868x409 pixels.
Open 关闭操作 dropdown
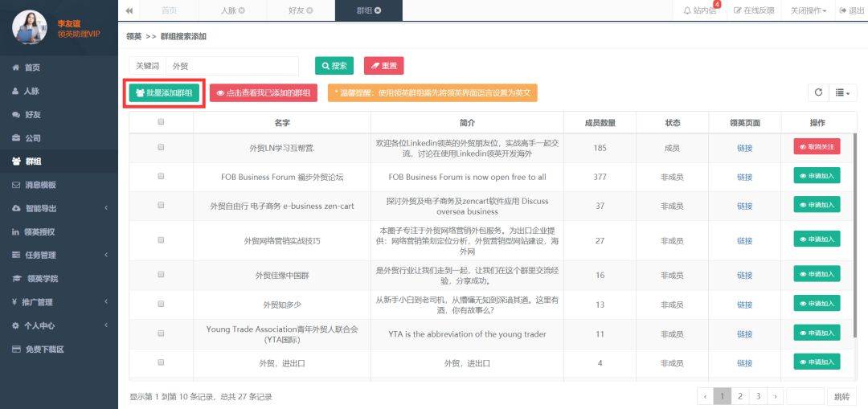click(x=809, y=10)
